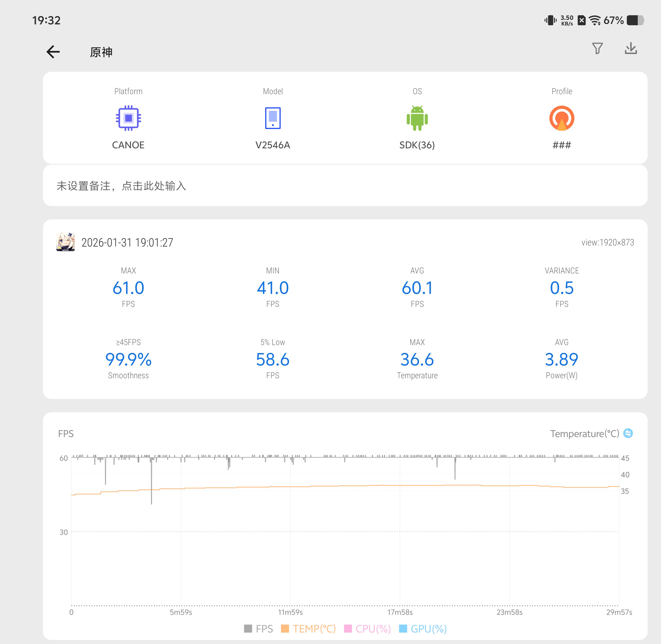Click the download export icon
This screenshot has width=661, height=644.
tap(631, 48)
